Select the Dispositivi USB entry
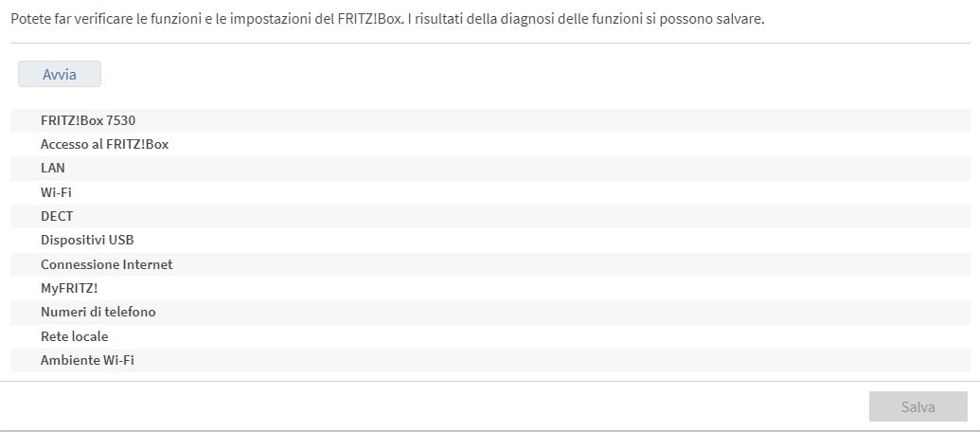Screen dimensions: 980x432 pos(87,240)
